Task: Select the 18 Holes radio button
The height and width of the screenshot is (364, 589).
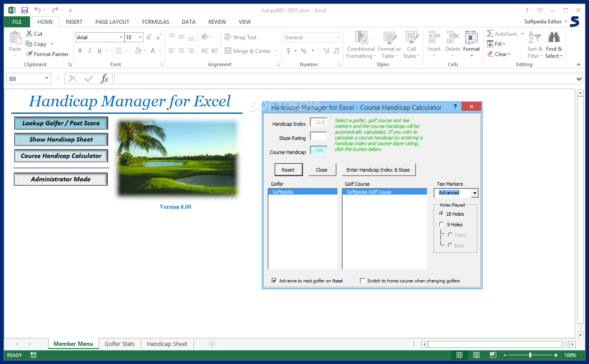Action: tap(442, 214)
